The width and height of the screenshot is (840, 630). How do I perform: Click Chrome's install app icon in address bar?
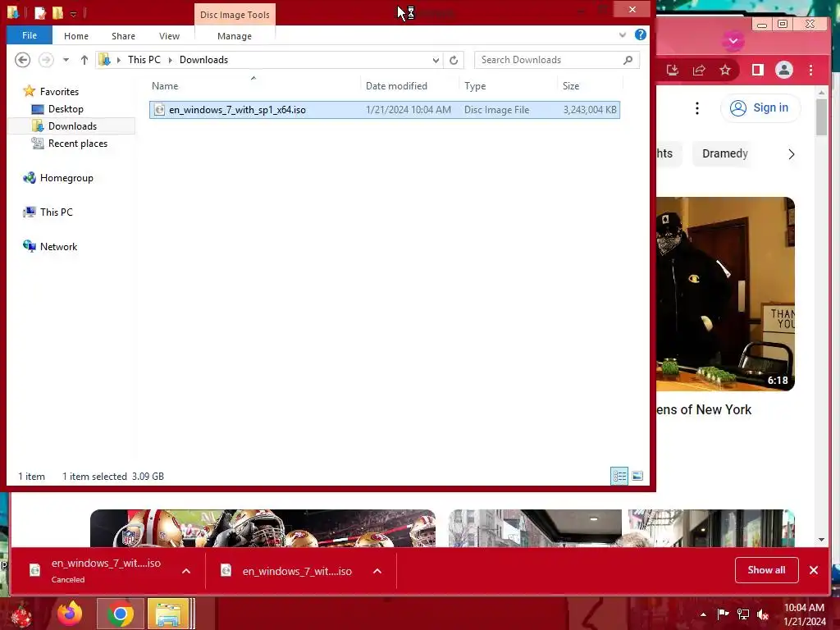[x=673, y=71]
